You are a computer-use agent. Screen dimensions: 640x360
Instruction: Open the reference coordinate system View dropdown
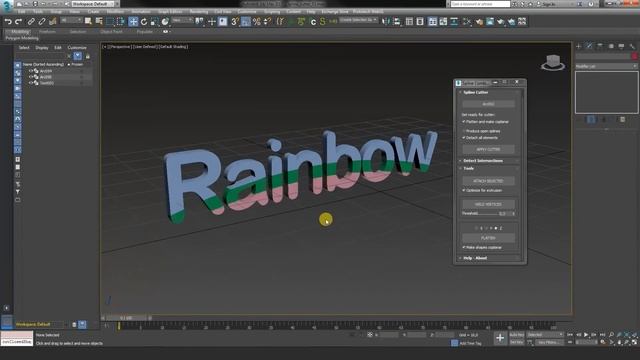(182, 20)
